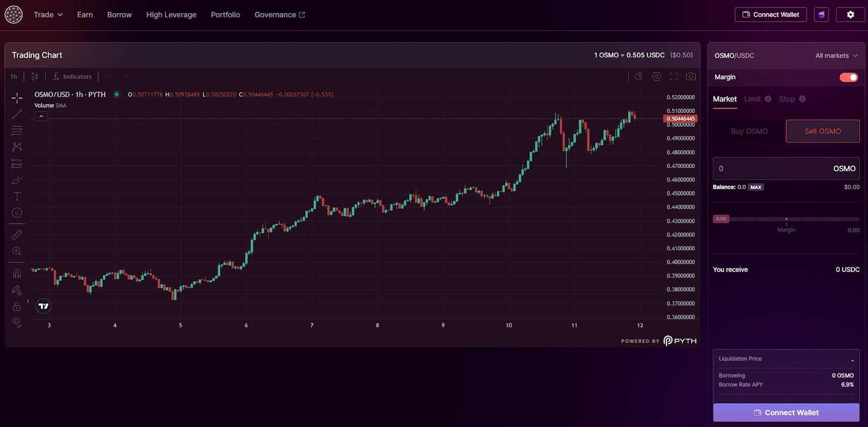Image resolution: width=868 pixels, height=427 pixels.
Task: Open the Portfolio page
Action: pos(225,15)
